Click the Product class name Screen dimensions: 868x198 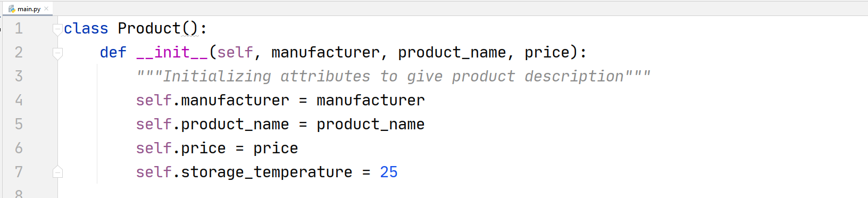point(149,28)
